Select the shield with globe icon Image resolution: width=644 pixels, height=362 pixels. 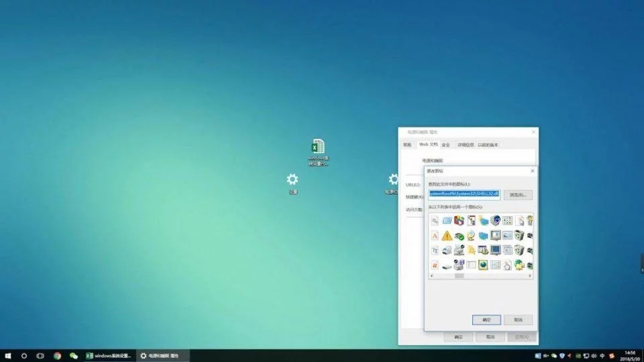coord(495,221)
